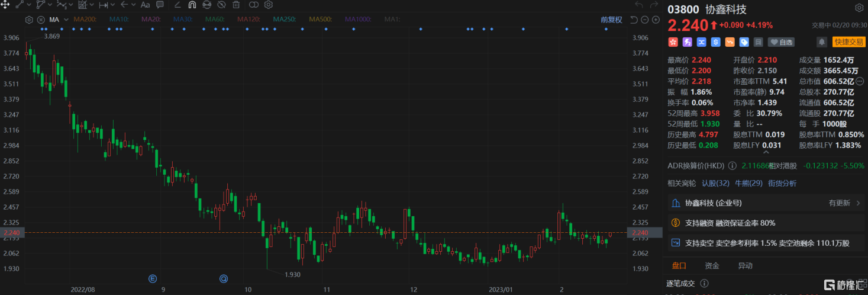Open 认股(32) warrants link
This screenshot has height=295, width=868.
point(715,184)
